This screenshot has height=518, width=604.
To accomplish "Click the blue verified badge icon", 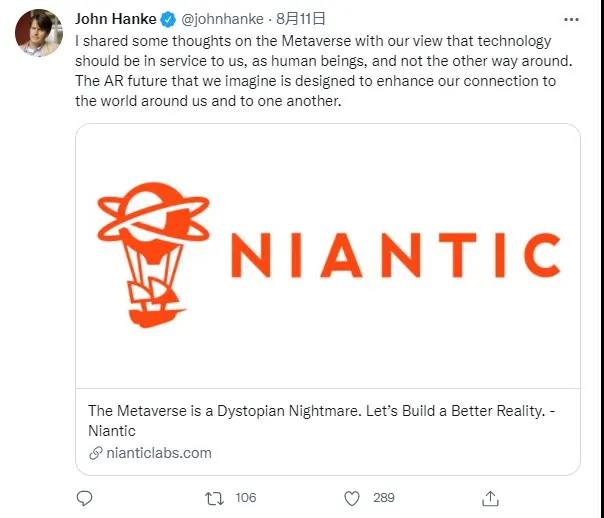I will (x=168, y=19).
